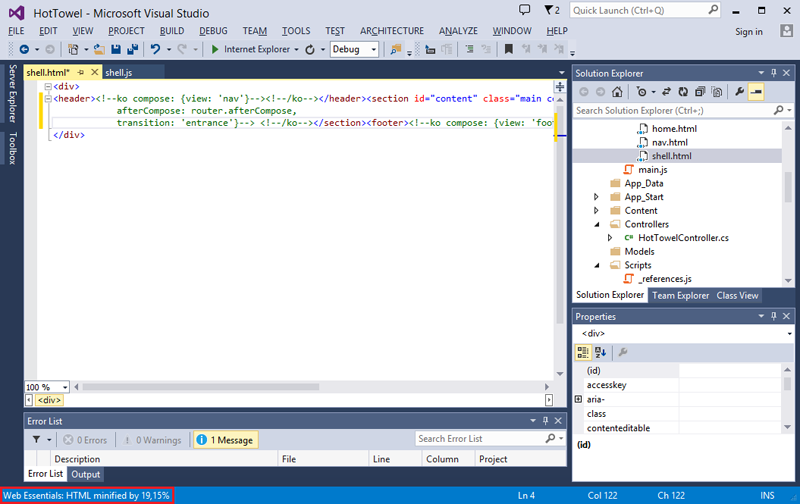Expand the App_Start folder

[597, 197]
